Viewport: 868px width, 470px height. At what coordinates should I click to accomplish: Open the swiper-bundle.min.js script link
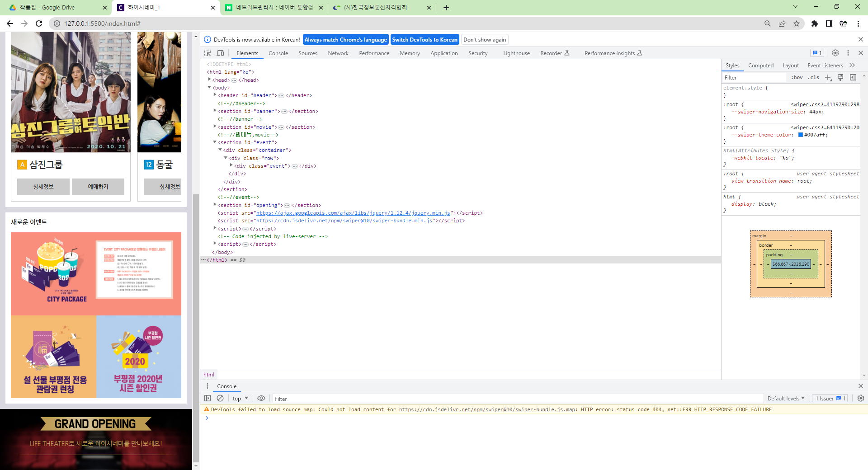coord(344,221)
